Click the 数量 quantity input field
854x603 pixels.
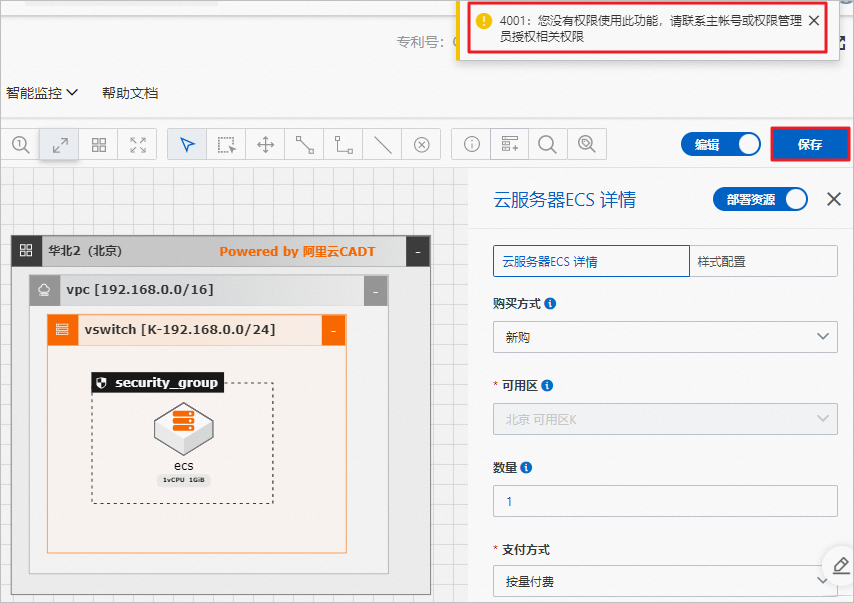665,501
